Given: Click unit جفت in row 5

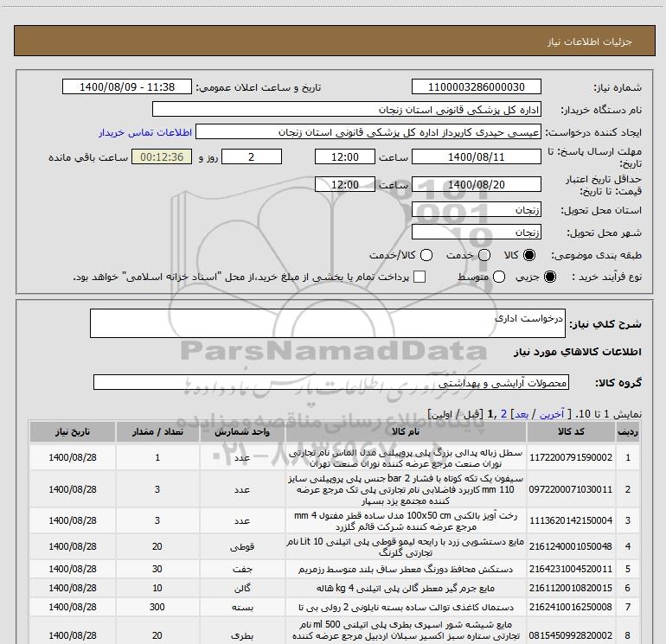Looking at the screenshot, I should [x=242, y=570].
